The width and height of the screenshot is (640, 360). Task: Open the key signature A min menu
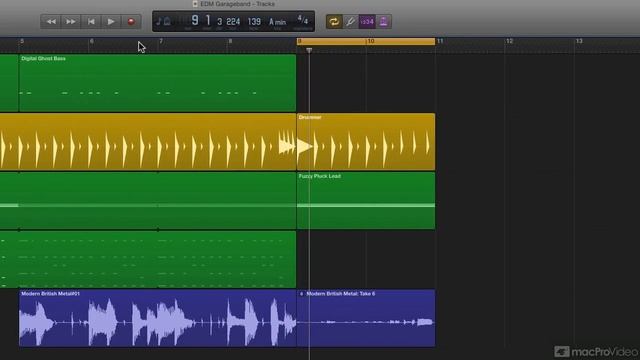point(277,22)
